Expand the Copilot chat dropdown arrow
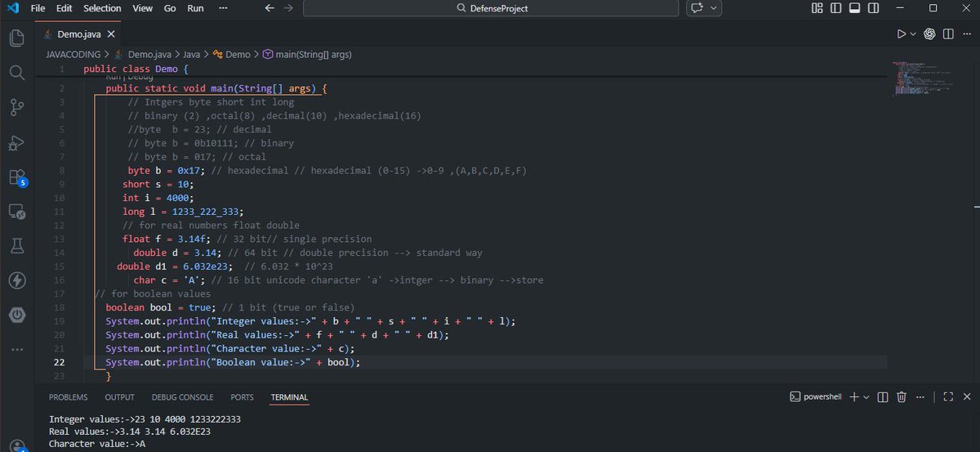The height and width of the screenshot is (452, 980). [x=714, y=8]
